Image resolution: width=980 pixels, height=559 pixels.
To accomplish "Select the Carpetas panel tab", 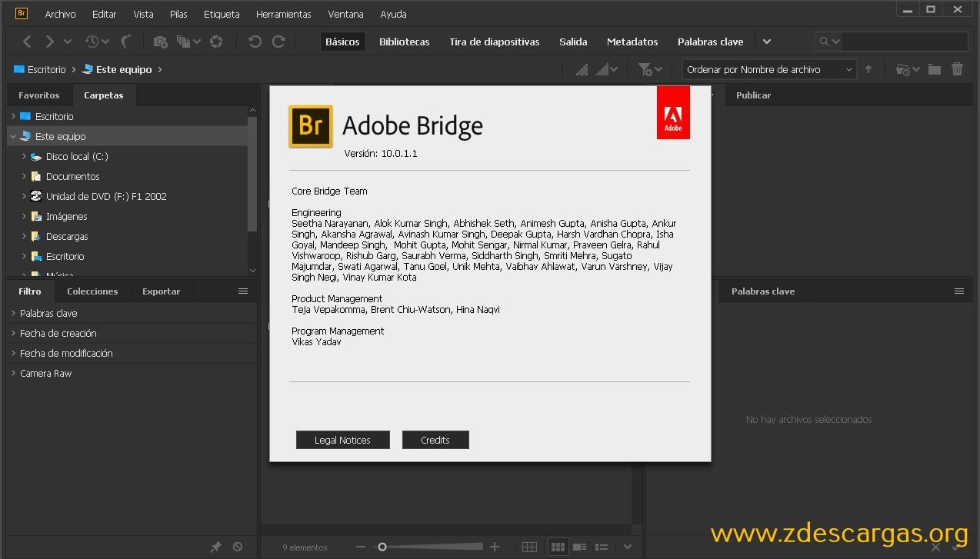I will point(103,95).
